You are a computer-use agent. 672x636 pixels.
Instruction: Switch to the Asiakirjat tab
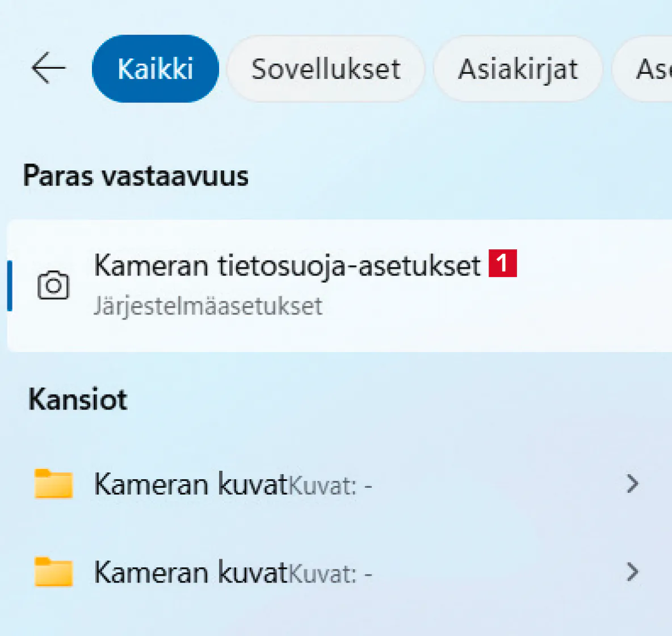(x=518, y=69)
